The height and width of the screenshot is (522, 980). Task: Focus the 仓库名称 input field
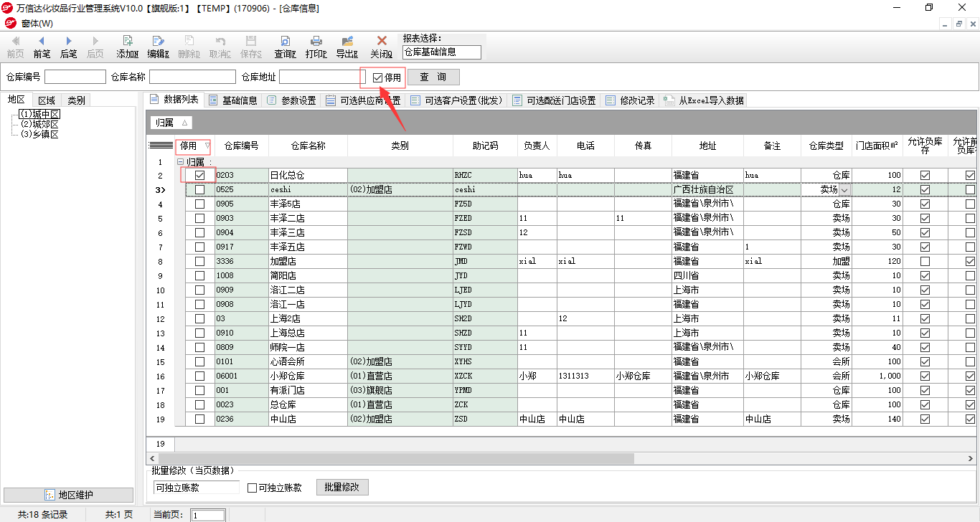192,77
